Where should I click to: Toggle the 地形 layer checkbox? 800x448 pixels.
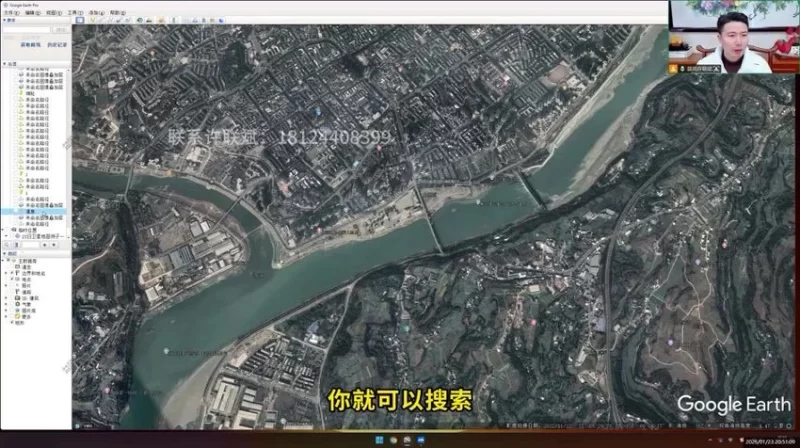(12, 322)
